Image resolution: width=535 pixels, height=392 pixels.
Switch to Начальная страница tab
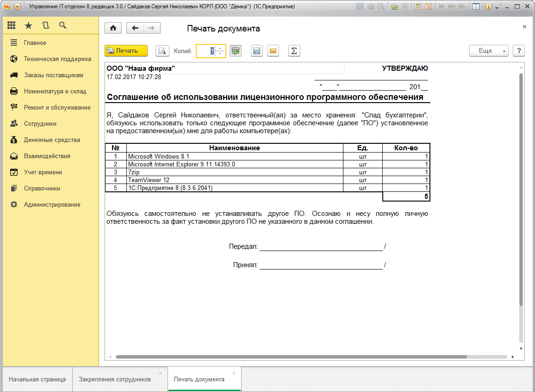(37, 380)
